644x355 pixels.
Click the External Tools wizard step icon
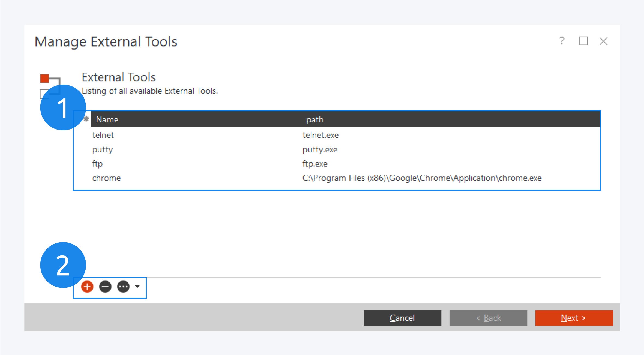[45, 79]
